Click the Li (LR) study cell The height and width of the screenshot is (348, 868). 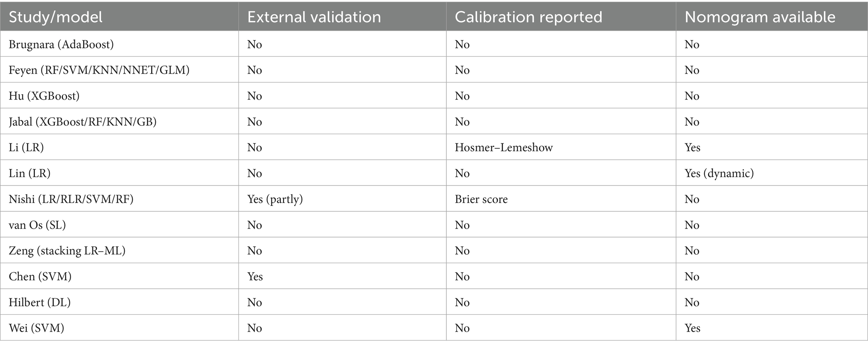coord(26,148)
